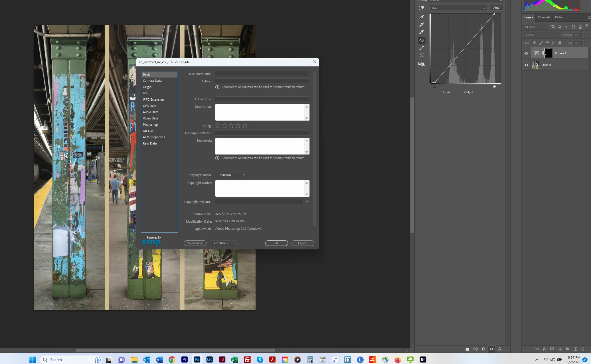Select Camera Data in the metadata sidebar
The height and width of the screenshot is (364, 591).
pyautogui.click(x=152, y=81)
